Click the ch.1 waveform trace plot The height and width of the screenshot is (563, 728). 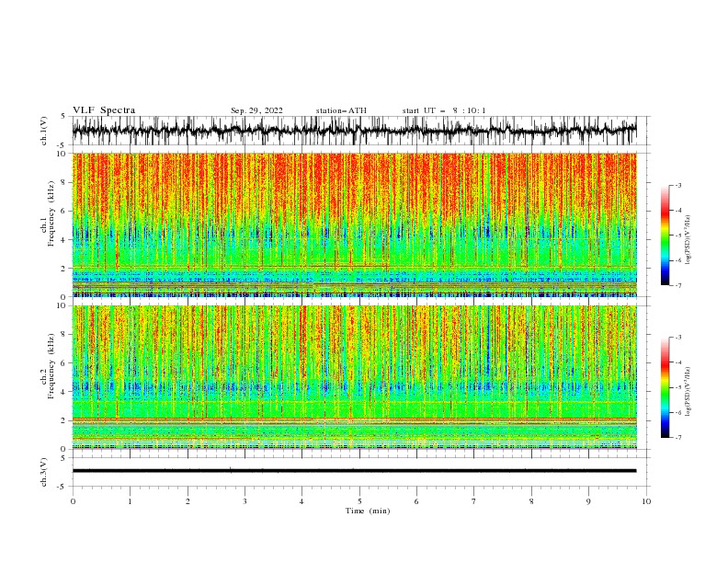pos(354,131)
